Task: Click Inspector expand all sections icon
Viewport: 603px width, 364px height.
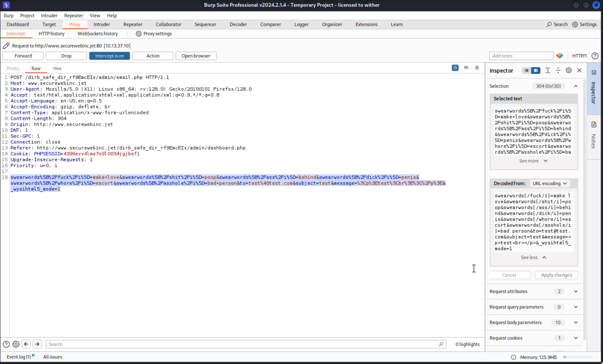Action: pos(548,71)
